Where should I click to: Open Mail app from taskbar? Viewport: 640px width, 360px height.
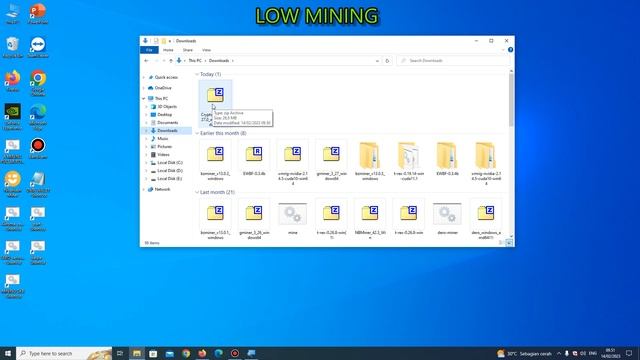(x=170, y=353)
